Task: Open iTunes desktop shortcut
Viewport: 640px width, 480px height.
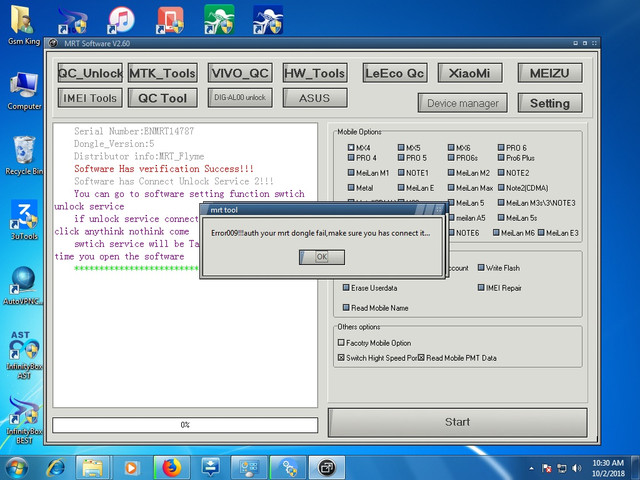Action: pos(121,20)
